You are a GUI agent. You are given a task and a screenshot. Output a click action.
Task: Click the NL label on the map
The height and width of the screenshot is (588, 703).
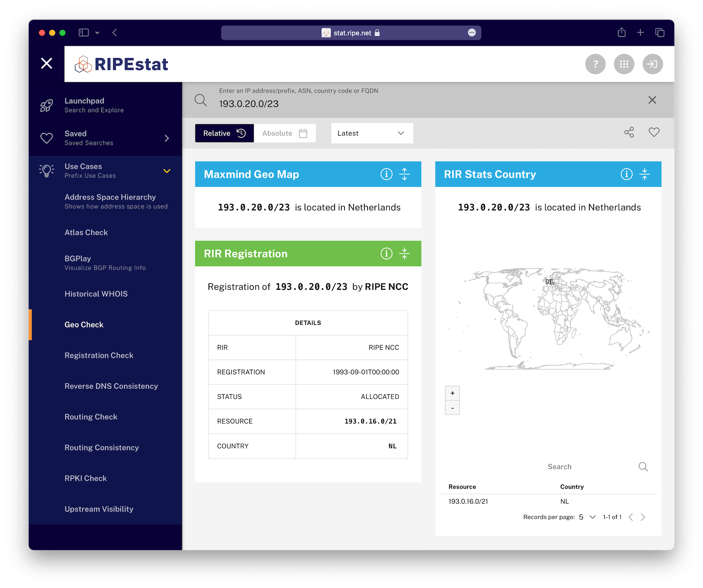coord(550,282)
